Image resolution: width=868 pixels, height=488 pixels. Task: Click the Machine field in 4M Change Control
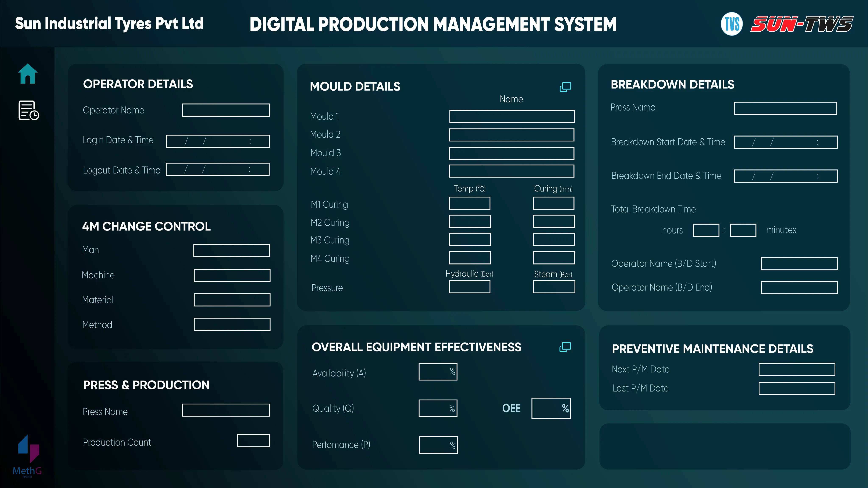tap(232, 275)
